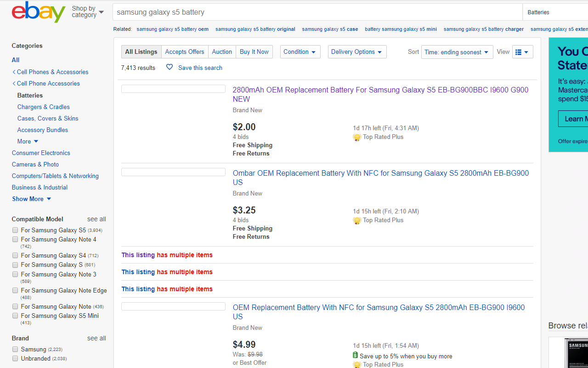Screen dimensions: 588x368
Task: Open the eBay home logo
Action: pos(39,11)
